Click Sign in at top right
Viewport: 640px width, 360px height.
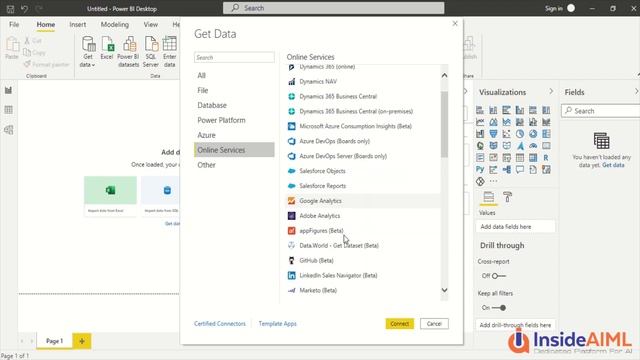(554, 8)
